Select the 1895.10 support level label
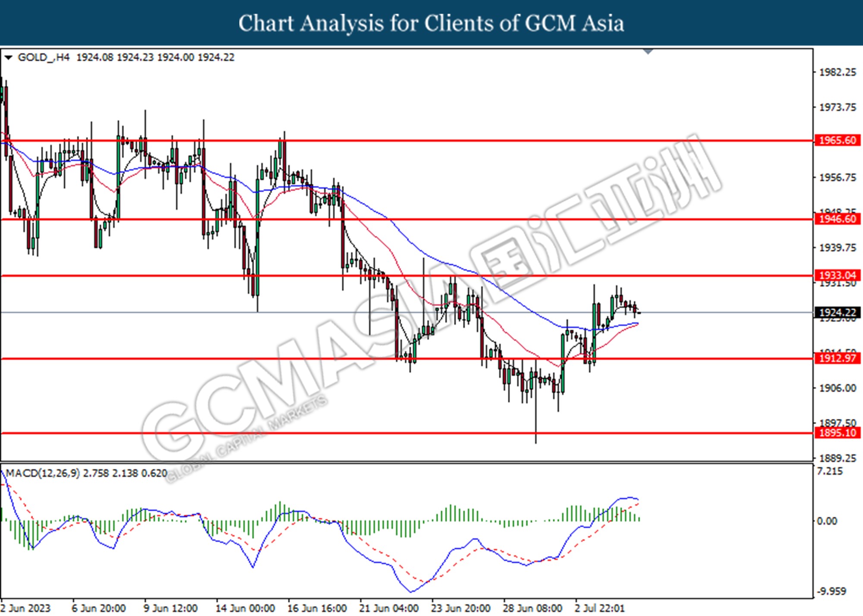Image resolution: width=863 pixels, height=616 pixels. pos(837,433)
